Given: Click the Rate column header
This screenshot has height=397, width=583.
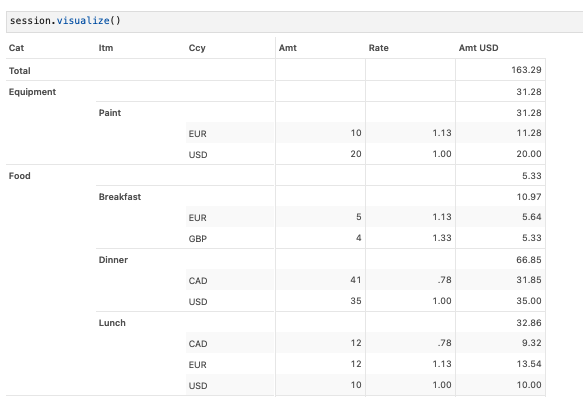Looking at the screenshot, I should [379, 48].
